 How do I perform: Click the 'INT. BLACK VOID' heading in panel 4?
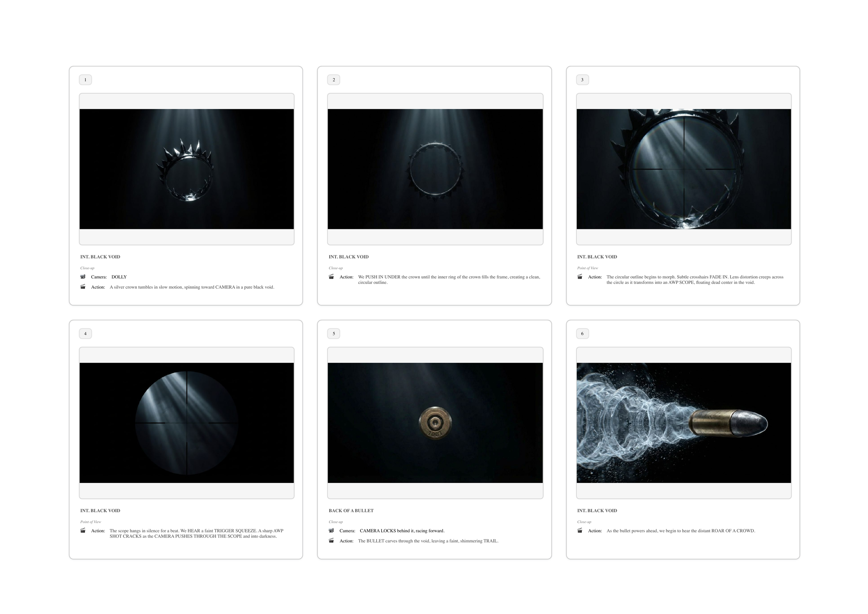(x=100, y=511)
